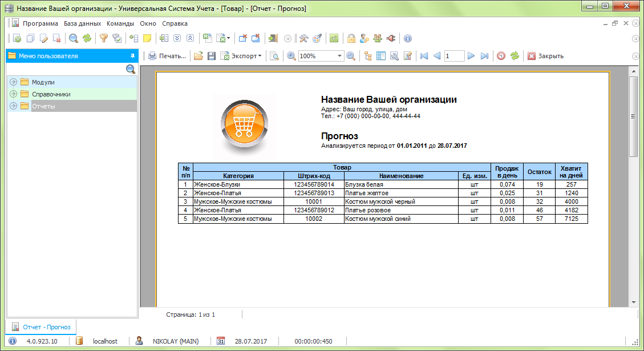The width and height of the screenshot is (644, 351).
Task: Pin the Меню пользователя panel
Action: click(132, 56)
